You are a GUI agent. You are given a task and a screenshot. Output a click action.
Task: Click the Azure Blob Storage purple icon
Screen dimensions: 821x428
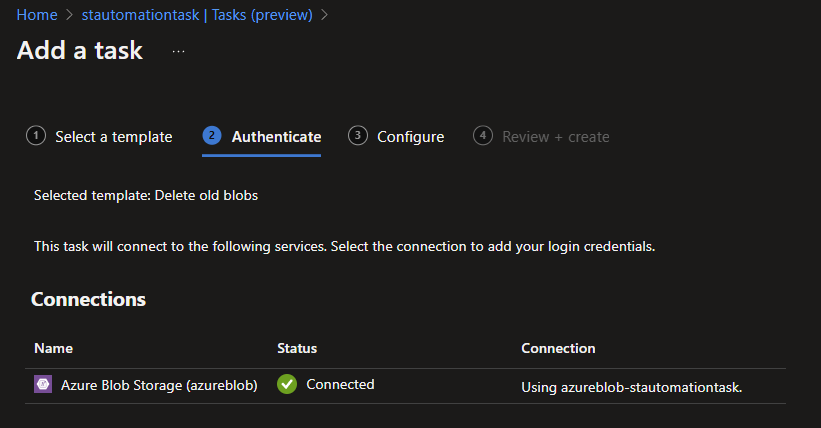pyautogui.click(x=43, y=385)
